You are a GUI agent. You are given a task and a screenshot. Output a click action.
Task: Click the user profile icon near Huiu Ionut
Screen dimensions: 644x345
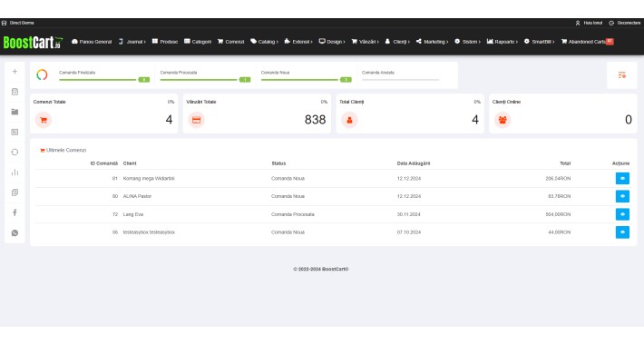[578, 23]
